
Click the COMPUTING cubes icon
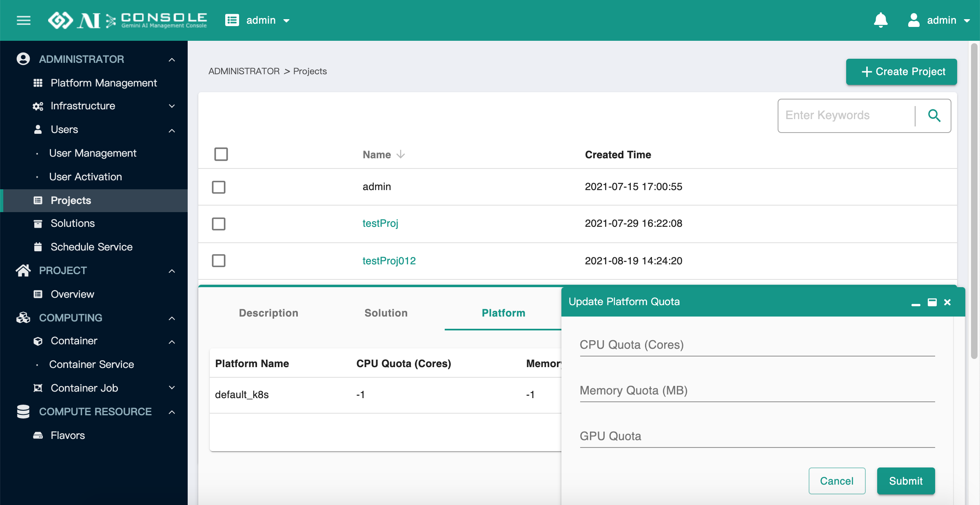(23, 318)
